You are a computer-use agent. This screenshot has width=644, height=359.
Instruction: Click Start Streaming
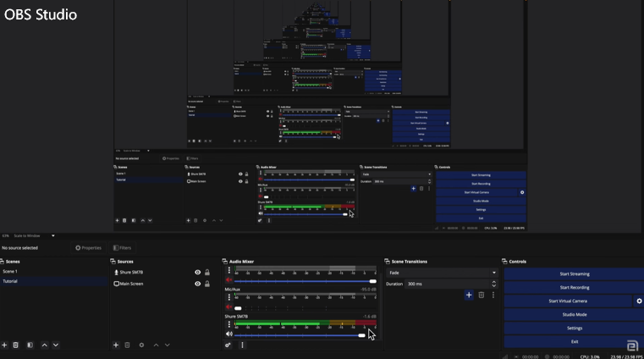[574, 274]
